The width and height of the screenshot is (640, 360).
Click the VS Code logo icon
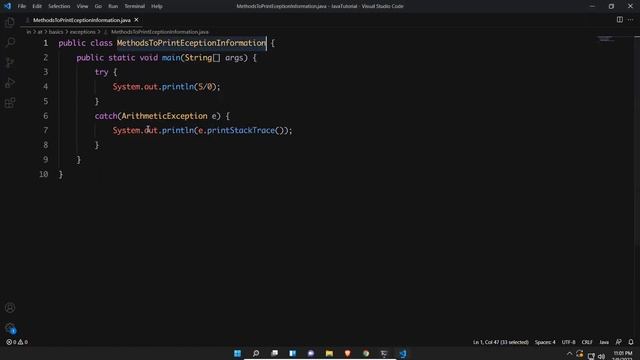click(7, 6)
